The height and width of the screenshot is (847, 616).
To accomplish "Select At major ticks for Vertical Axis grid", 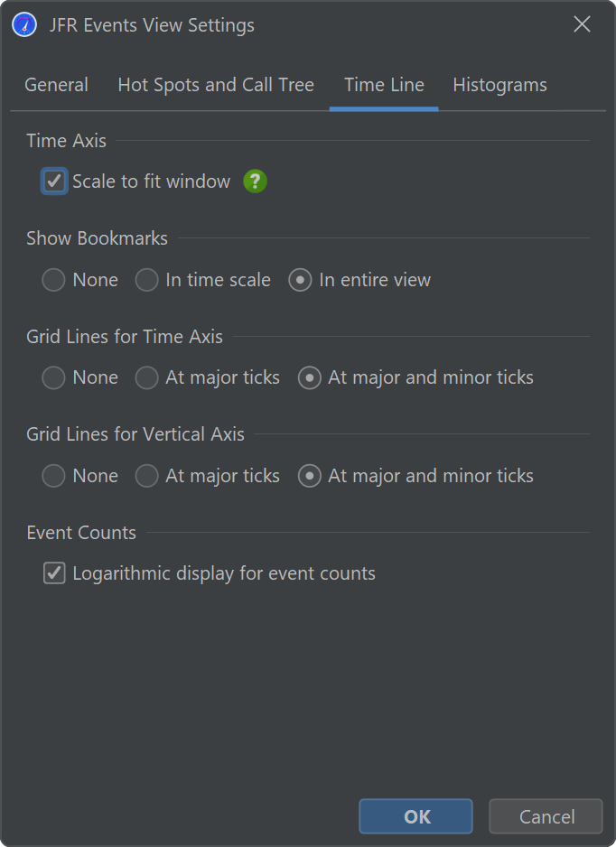I will point(147,476).
